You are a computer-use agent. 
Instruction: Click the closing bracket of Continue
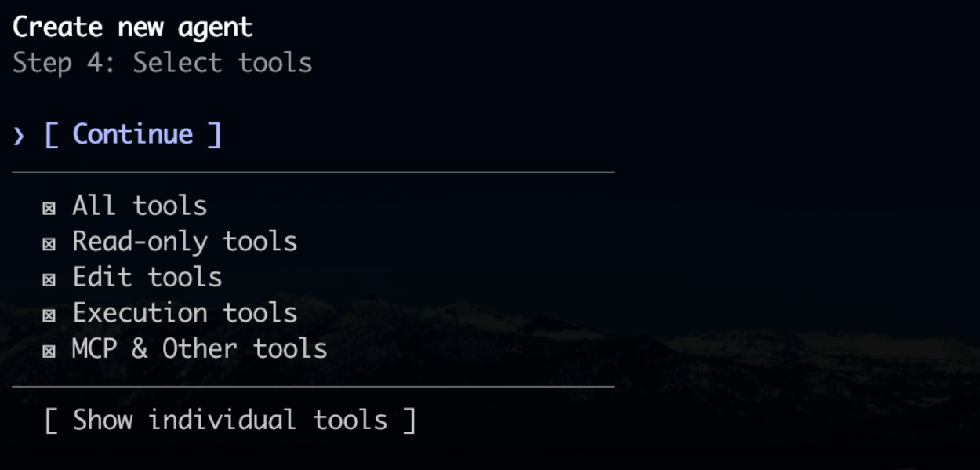click(215, 134)
